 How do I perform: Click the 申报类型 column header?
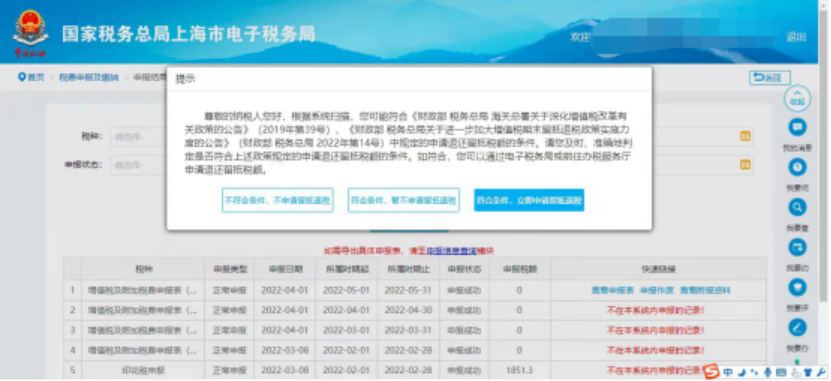[x=229, y=269]
